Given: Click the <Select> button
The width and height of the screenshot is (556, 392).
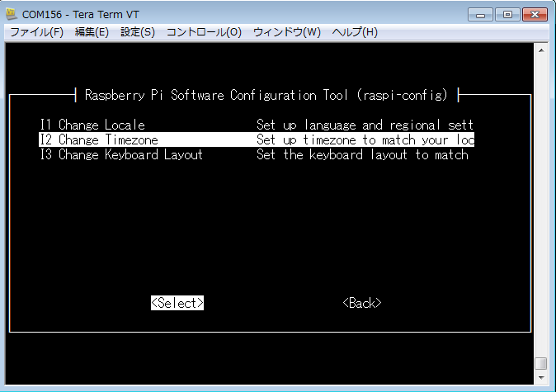Looking at the screenshot, I should point(177,303).
